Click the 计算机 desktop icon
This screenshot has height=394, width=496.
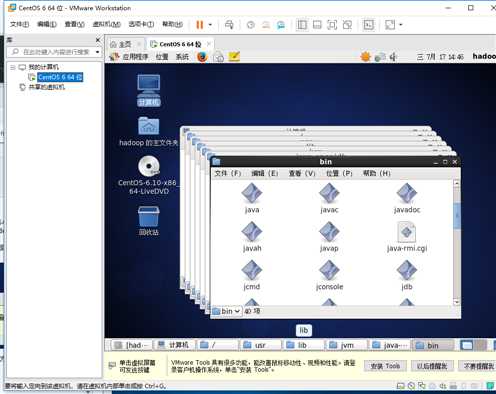click(x=149, y=90)
